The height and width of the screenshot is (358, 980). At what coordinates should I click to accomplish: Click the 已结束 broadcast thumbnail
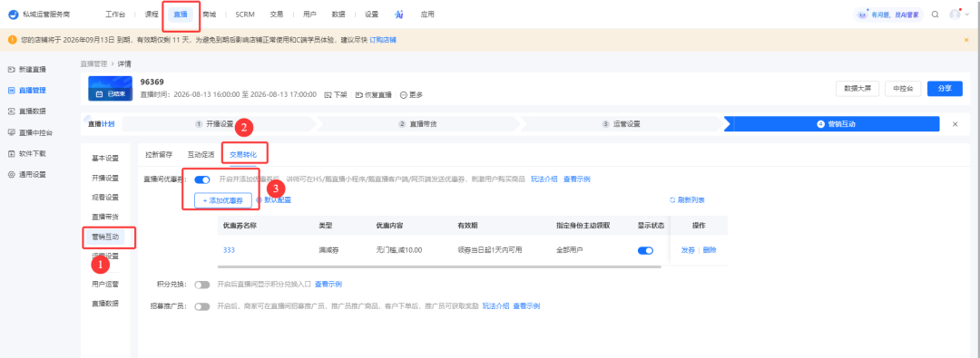pos(110,89)
